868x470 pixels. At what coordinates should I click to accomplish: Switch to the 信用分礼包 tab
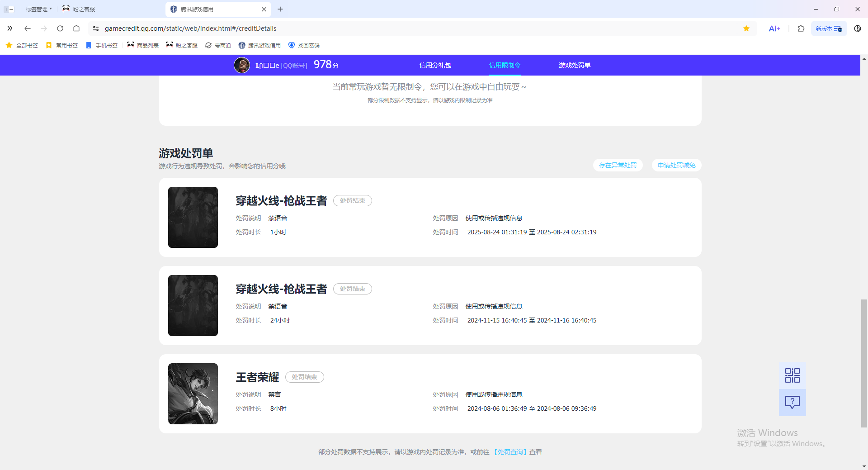tap(435, 65)
